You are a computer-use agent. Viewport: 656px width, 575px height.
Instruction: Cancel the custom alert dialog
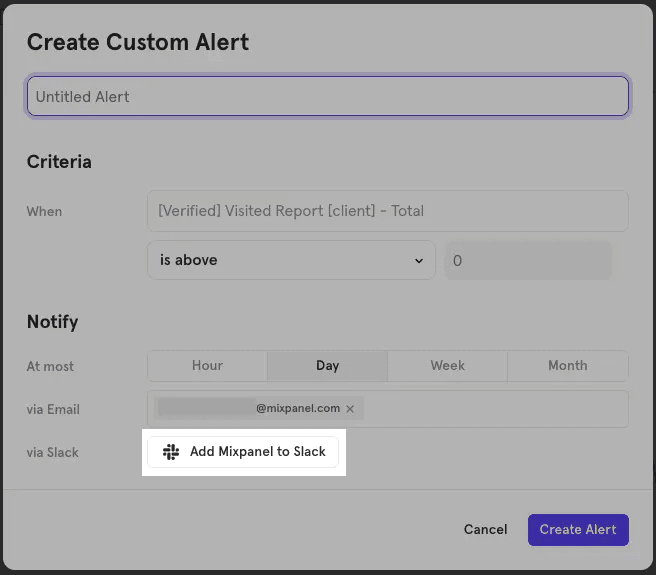[x=485, y=530]
